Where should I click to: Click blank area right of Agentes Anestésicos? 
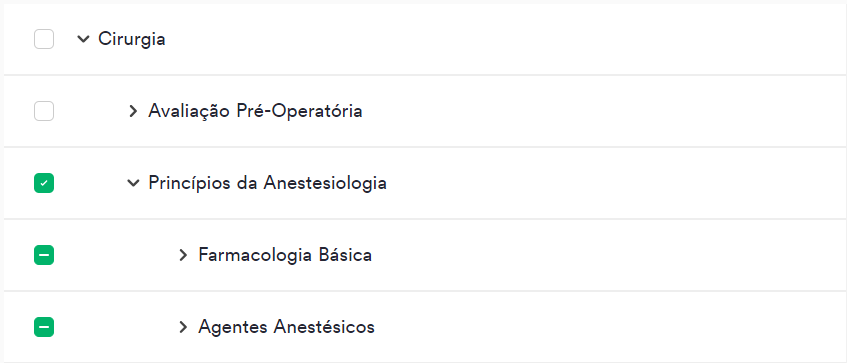(610, 327)
